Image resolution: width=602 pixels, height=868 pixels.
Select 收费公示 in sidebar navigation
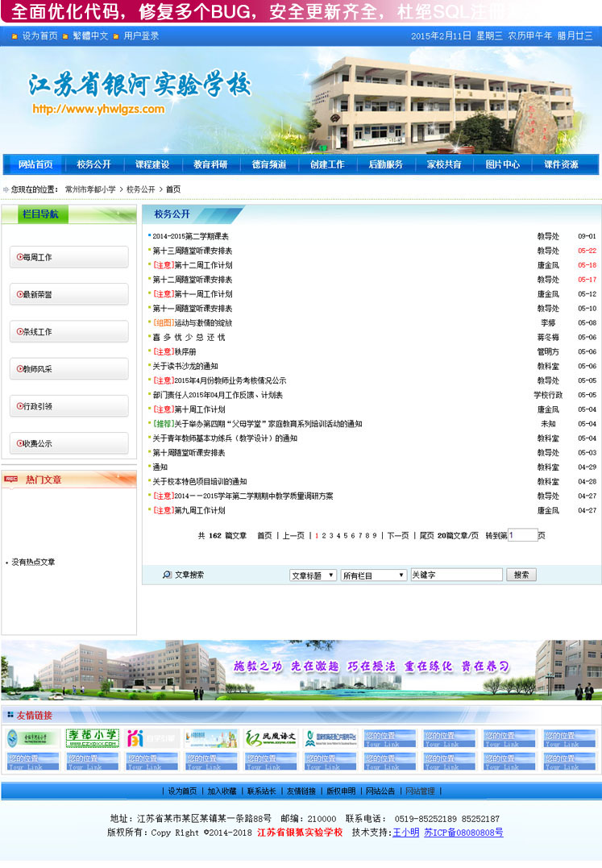click(69, 443)
